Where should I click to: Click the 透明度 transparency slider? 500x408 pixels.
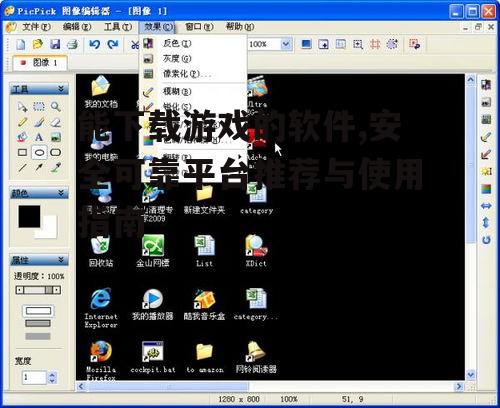click(x=38, y=290)
